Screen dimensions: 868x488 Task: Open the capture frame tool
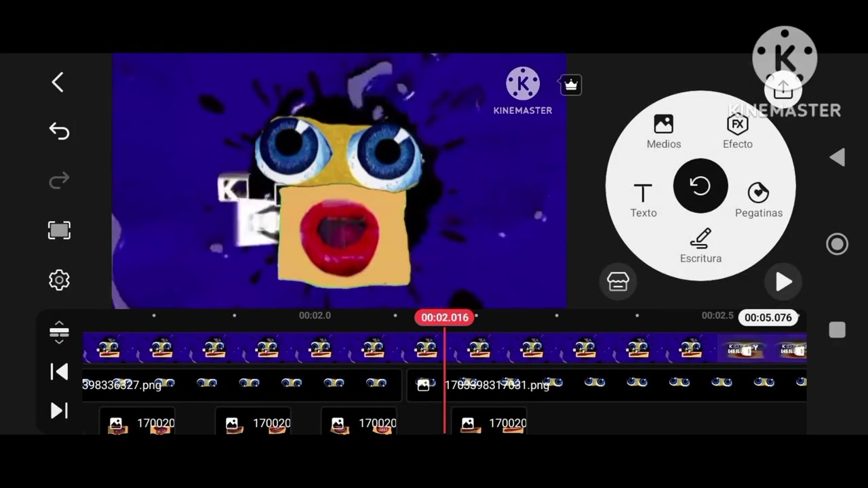(x=59, y=230)
